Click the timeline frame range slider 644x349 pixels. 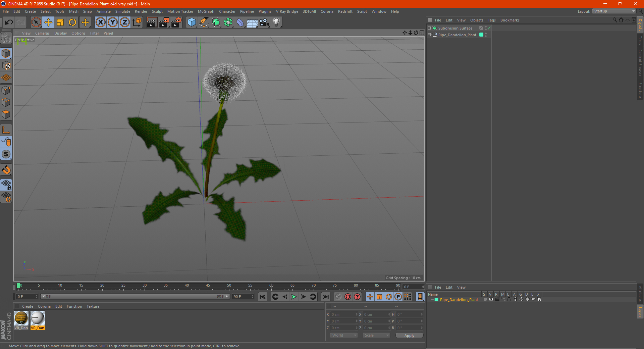point(135,296)
